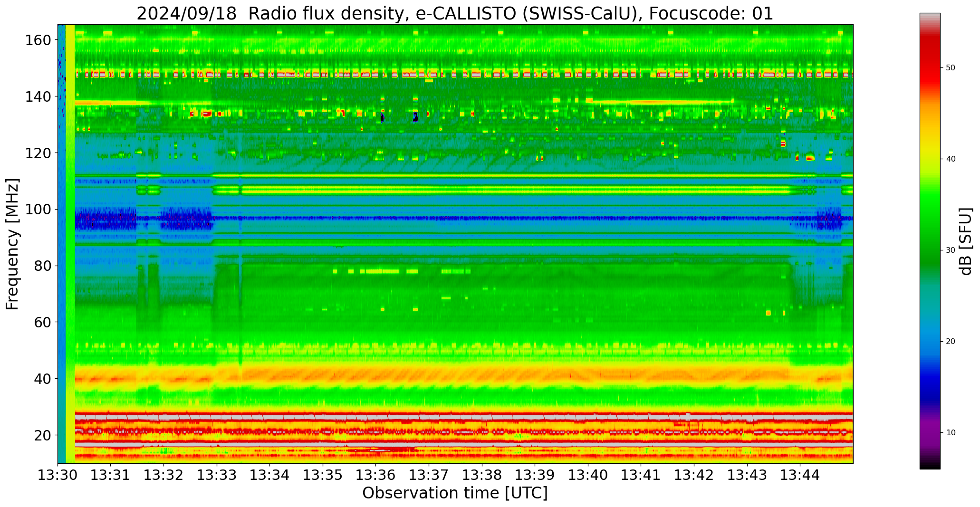Click the 160 frequency tick label

38,40
